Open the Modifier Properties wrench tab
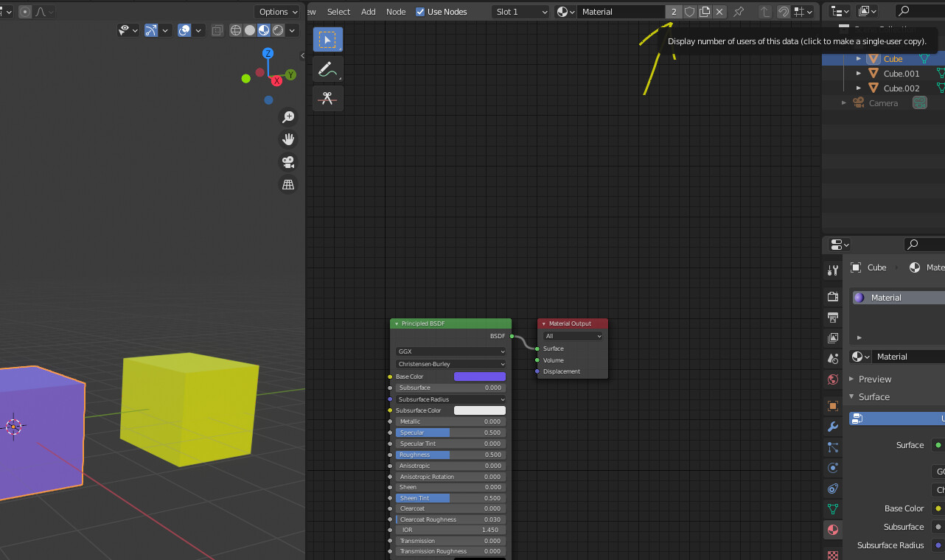The width and height of the screenshot is (945, 560). [x=832, y=427]
